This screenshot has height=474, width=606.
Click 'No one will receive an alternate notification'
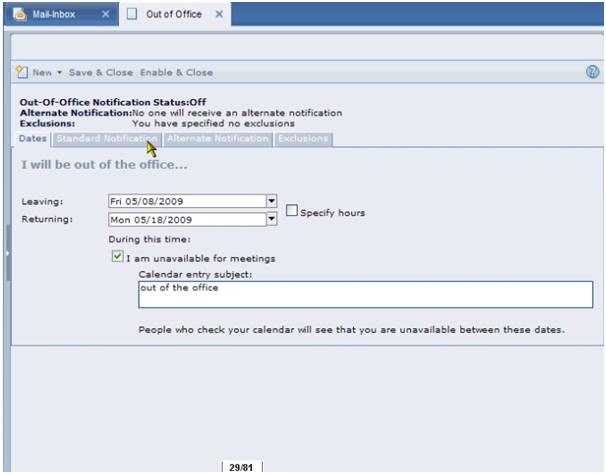[x=237, y=113]
